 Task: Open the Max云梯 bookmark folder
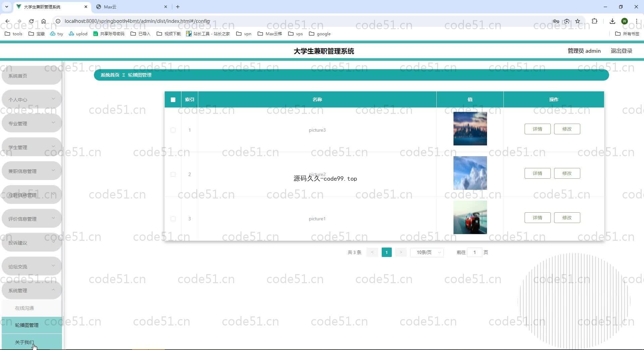click(270, 34)
